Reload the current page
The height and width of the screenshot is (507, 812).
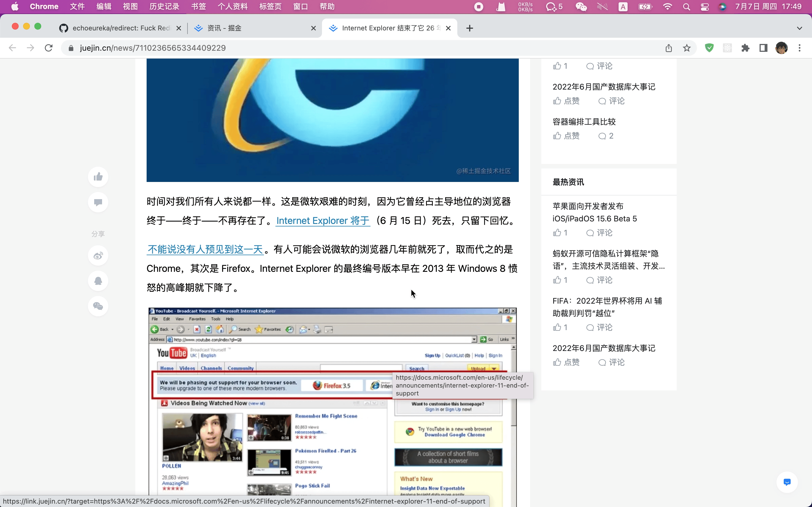49,48
